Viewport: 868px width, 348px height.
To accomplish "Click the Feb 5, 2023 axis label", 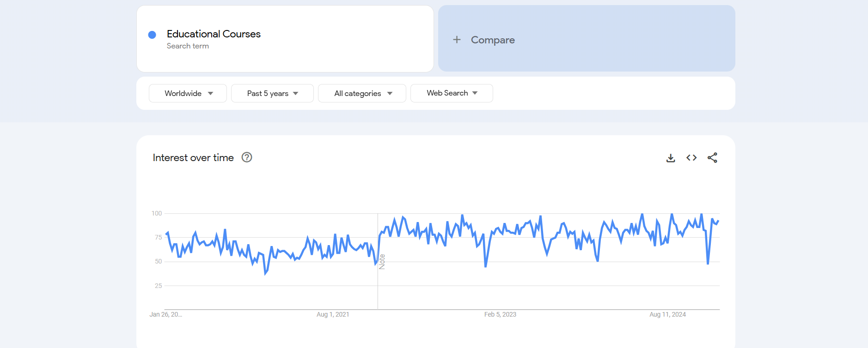I will (x=500, y=314).
